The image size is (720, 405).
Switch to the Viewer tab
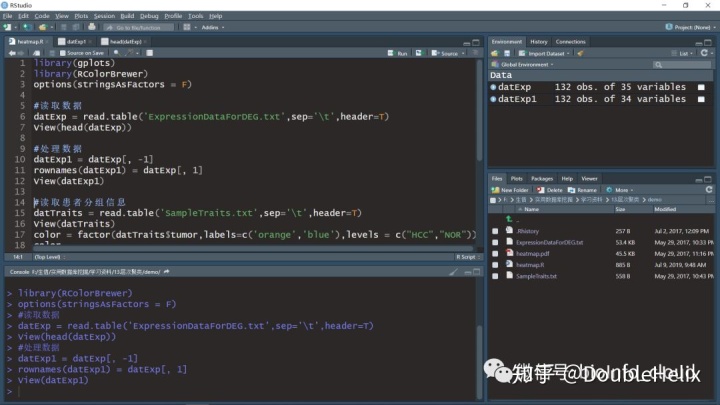coord(589,179)
